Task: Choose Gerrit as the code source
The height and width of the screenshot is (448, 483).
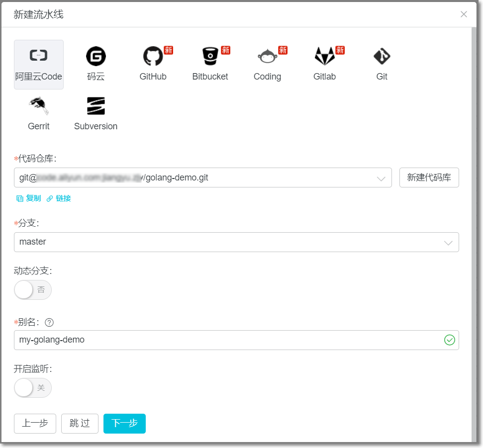Action: pos(38,114)
